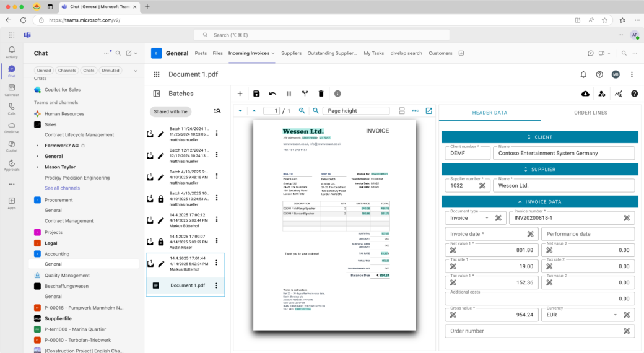Open the Files tab
Viewport: 644px width, 353px height.
218,53
